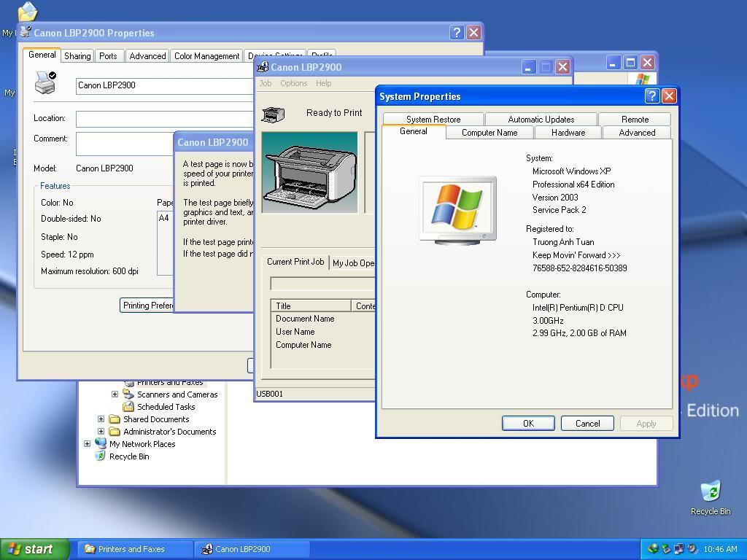Click the volume icon in system tray
747x560 pixels.
pyautogui.click(x=692, y=549)
